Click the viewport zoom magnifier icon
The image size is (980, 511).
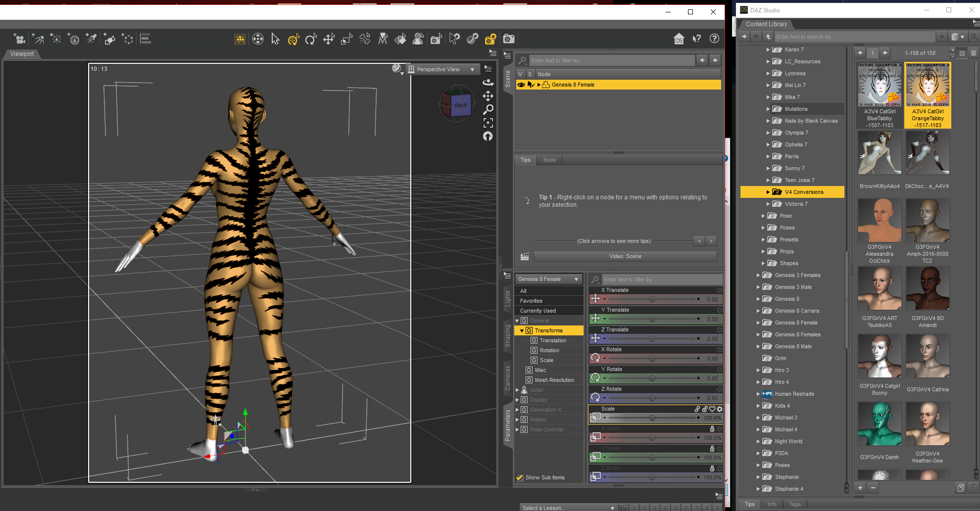[x=488, y=109]
